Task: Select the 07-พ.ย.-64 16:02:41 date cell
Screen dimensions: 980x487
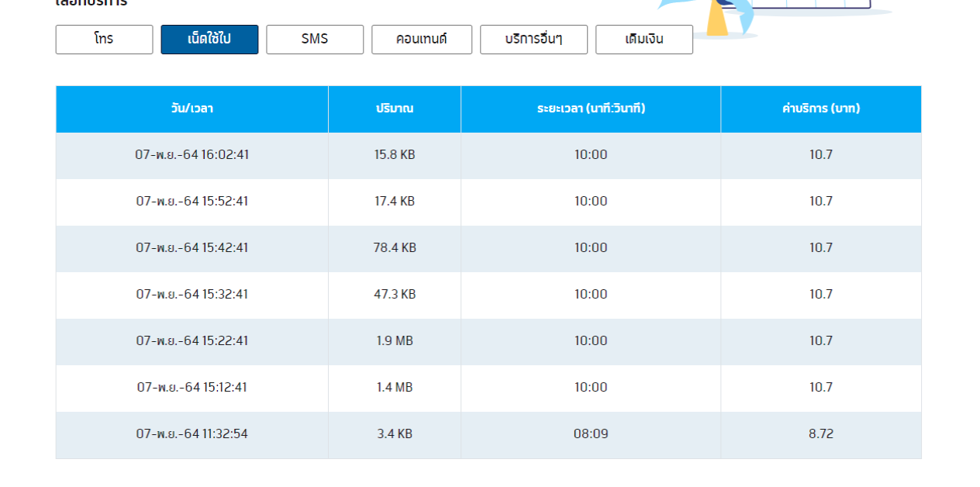Action: [x=192, y=155]
